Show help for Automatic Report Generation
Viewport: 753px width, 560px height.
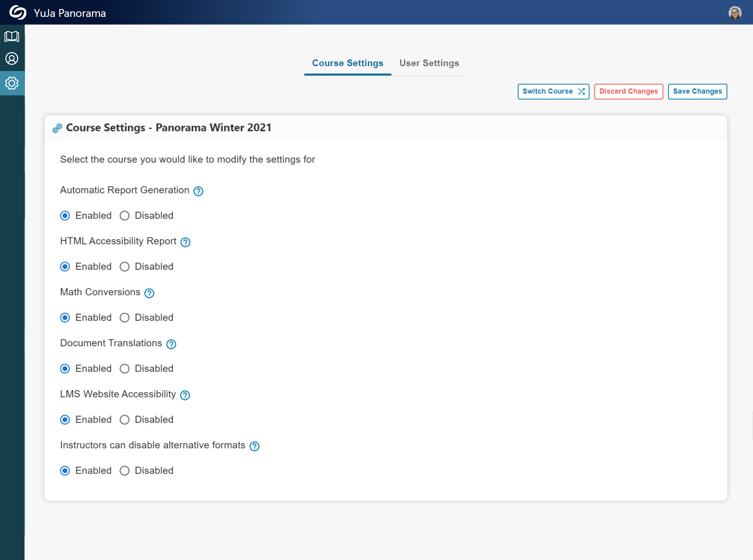click(199, 191)
